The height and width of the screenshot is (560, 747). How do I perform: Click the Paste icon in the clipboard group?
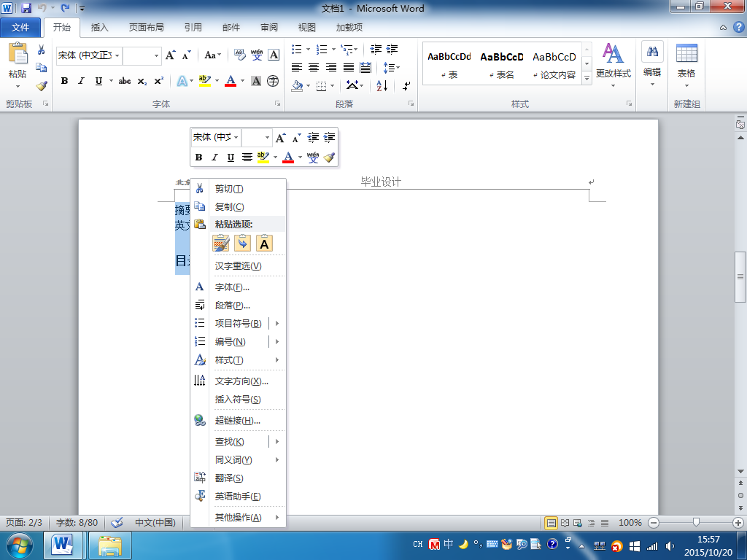click(x=18, y=53)
